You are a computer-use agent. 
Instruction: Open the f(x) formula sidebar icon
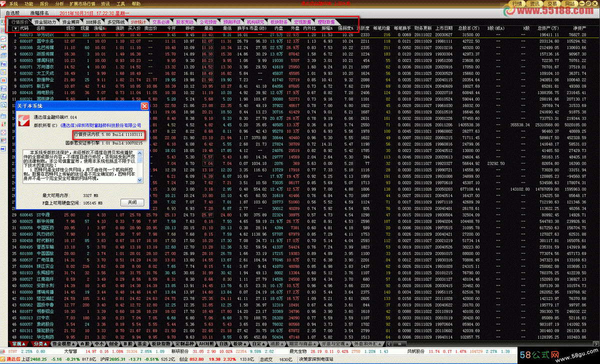(3, 96)
